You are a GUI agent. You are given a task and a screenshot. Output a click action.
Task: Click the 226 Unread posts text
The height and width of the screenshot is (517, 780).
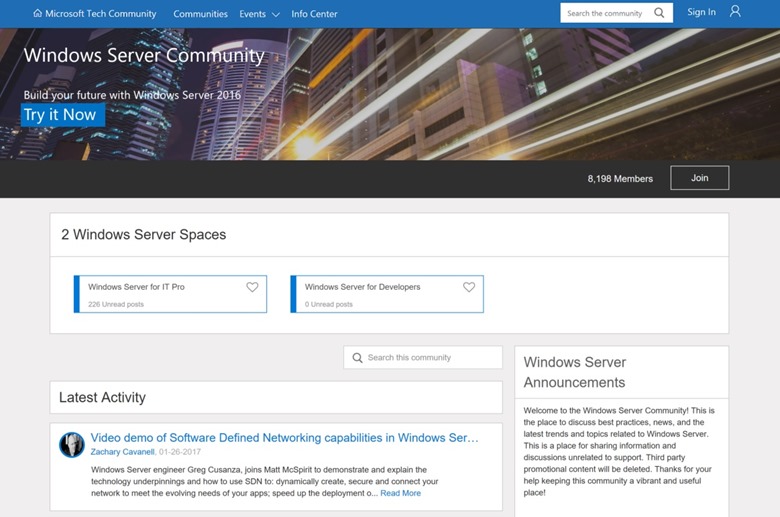click(x=116, y=304)
